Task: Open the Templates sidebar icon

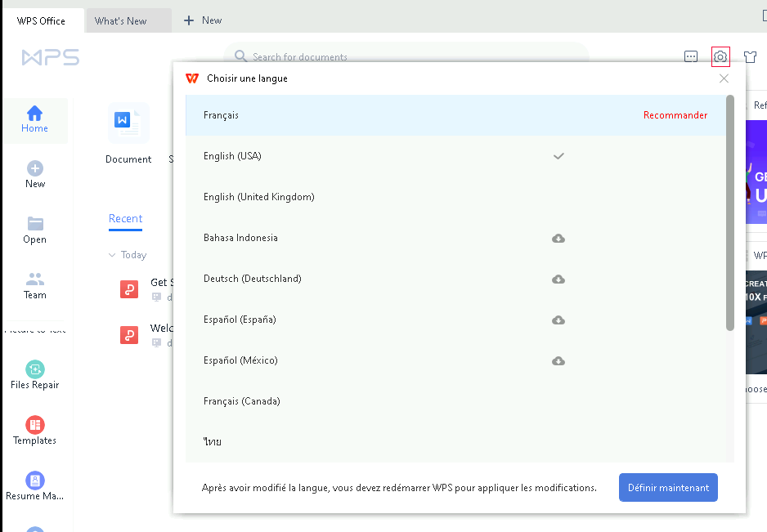Action: (34, 425)
